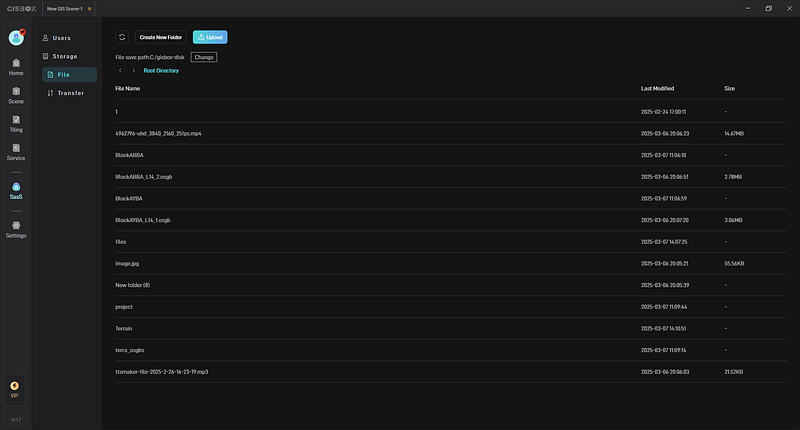
Task: Click the GISBOX logo
Action: coord(21,9)
